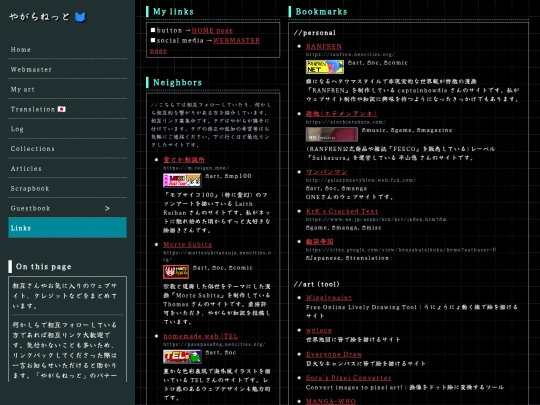Viewport: 540px width, 405px height.
Task: Click the Neighbors section heading
Action: pyautogui.click(x=177, y=83)
